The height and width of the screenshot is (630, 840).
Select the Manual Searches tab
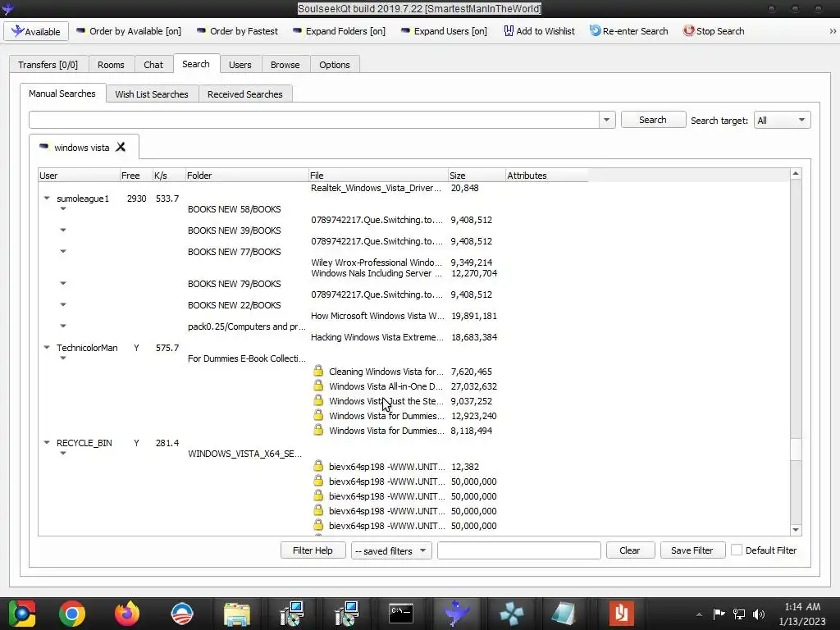tap(62, 94)
